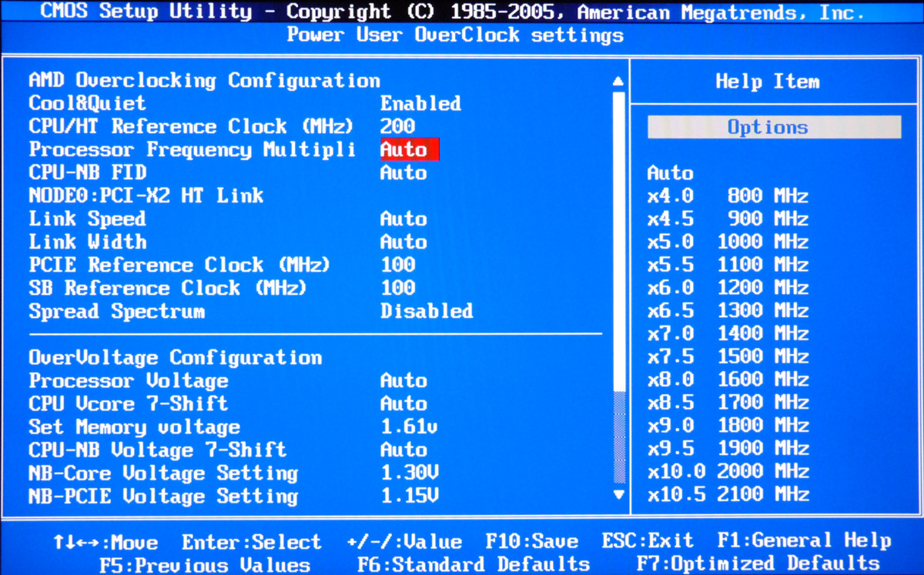Click the OverVoltage Configuration heading

point(175,358)
